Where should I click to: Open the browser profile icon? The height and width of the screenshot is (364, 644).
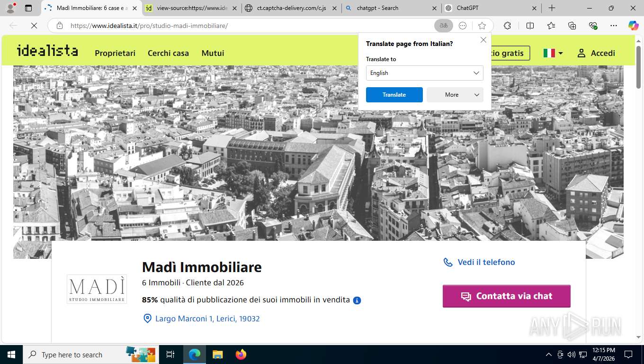(x=10, y=8)
